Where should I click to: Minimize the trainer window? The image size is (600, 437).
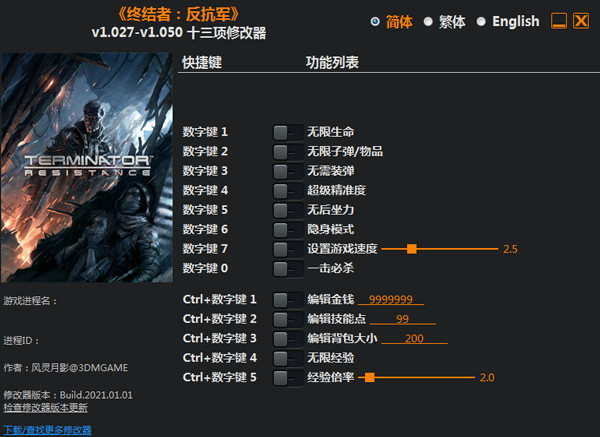click(x=560, y=21)
